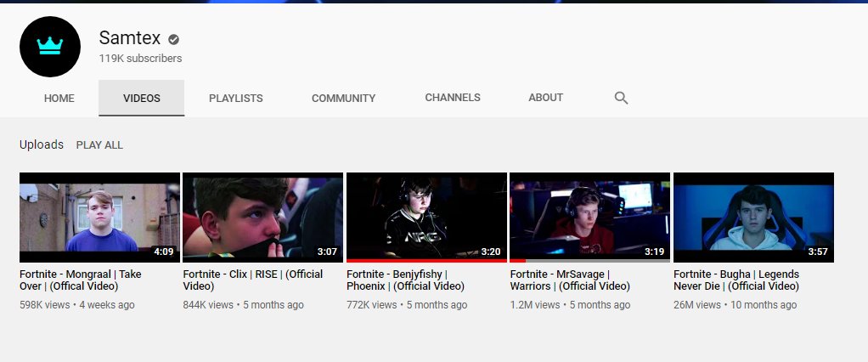Open the Benjyfishy Phoenix video thumbnail
The width and height of the screenshot is (868, 362).
point(427,218)
